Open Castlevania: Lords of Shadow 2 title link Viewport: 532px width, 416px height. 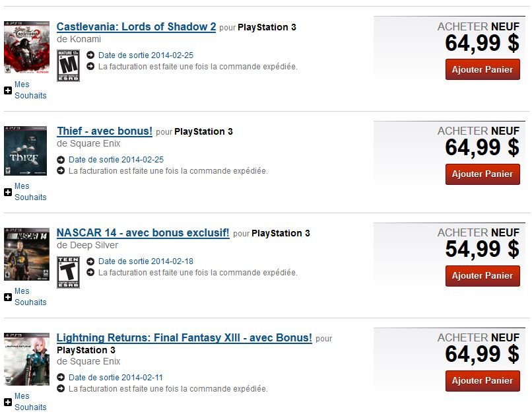pyautogui.click(x=136, y=26)
